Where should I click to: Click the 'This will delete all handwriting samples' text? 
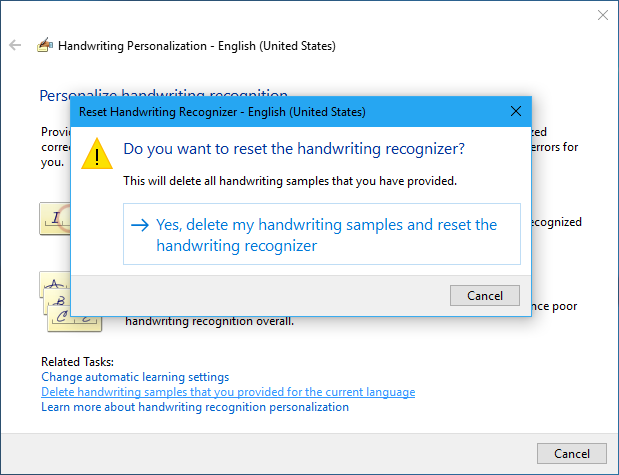pos(290,181)
